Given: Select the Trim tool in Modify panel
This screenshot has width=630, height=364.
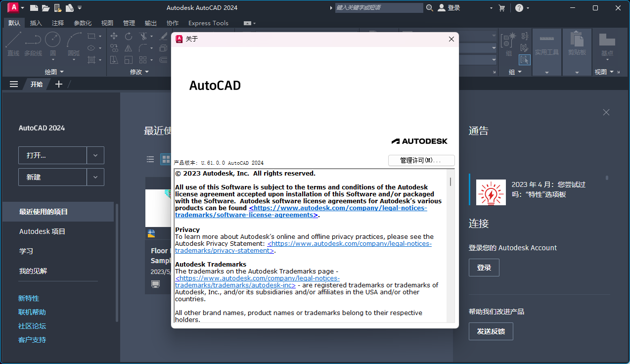Looking at the screenshot, I should click(x=143, y=36).
